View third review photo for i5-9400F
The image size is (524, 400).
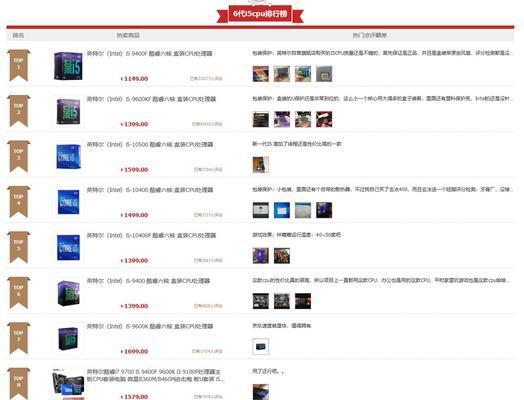tap(303, 74)
